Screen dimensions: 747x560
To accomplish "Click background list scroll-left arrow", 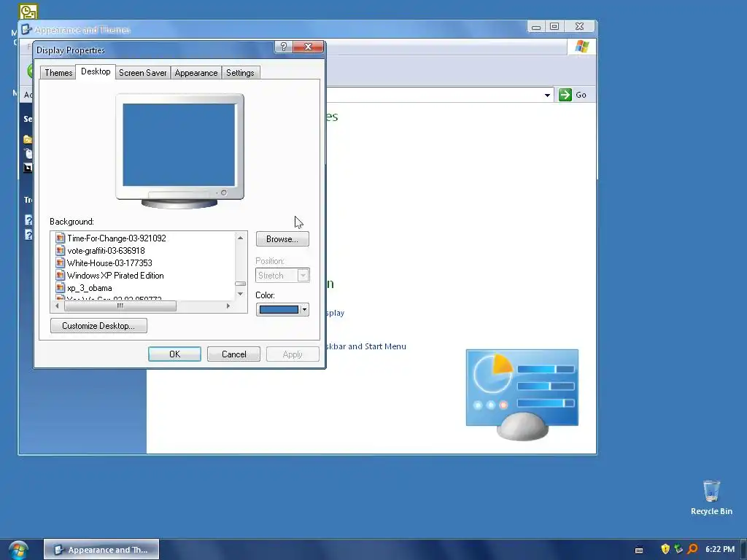I will coord(57,306).
